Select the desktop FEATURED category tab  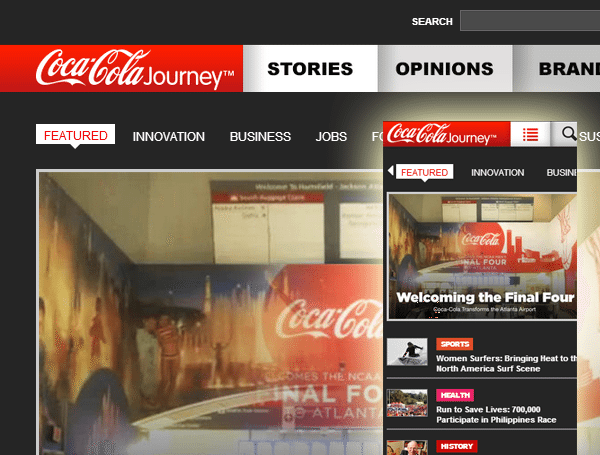(x=75, y=135)
